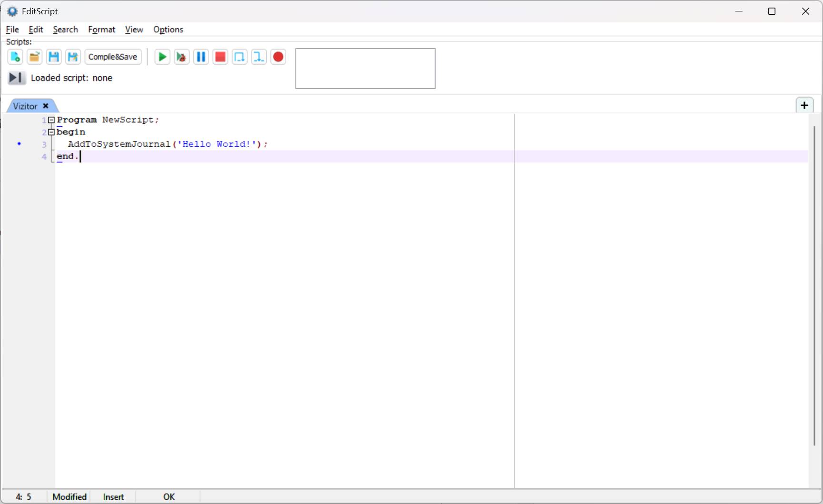Select the Vizitor script tab

point(25,106)
